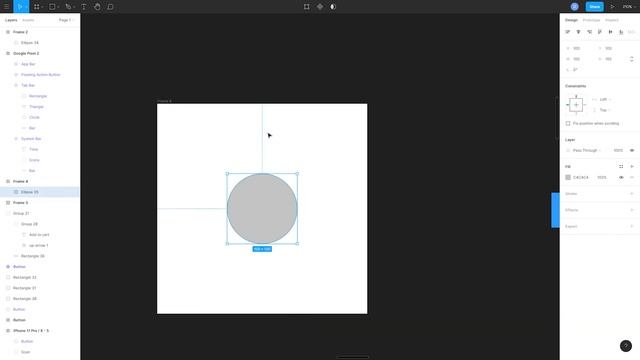Select the Pen tool
This screenshot has width=640, height=360.
point(68,7)
